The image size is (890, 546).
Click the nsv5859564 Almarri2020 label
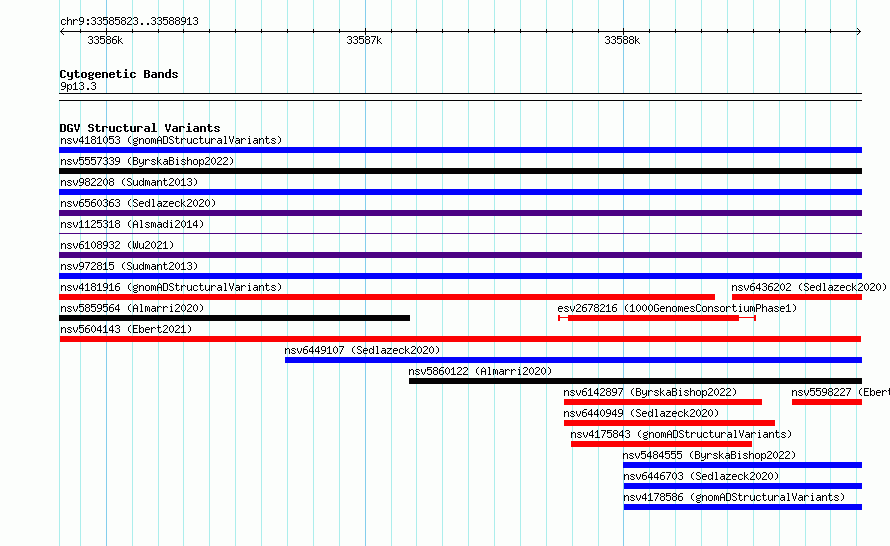tap(132, 308)
